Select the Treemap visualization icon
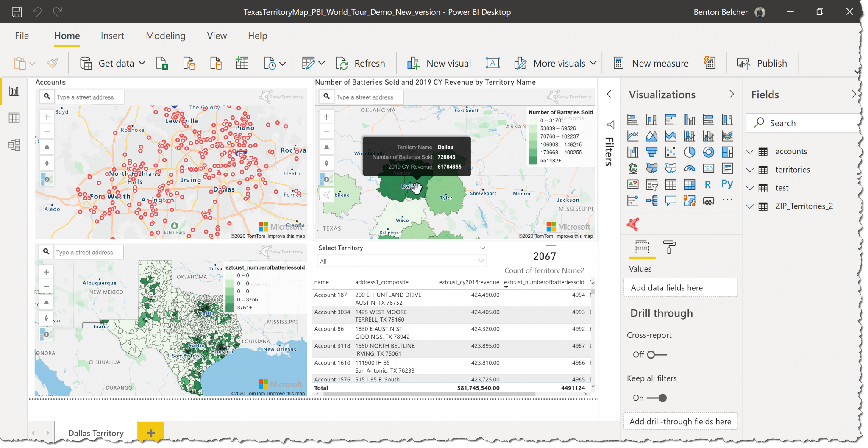868x448 pixels. coord(727,152)
